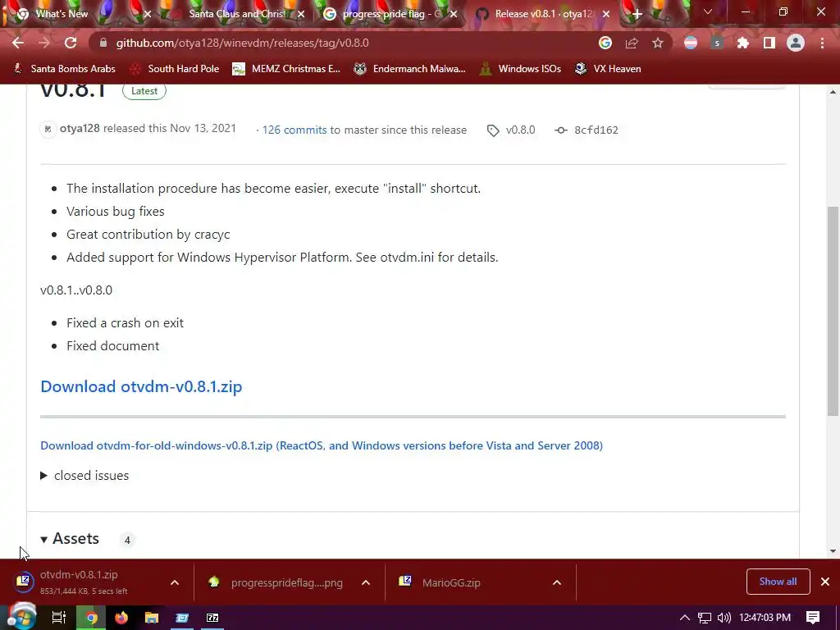The height and width of the screenshot is (630, 840).
Task: Select the Release v0.8.1 tab
Action: [x=543, y=14]
